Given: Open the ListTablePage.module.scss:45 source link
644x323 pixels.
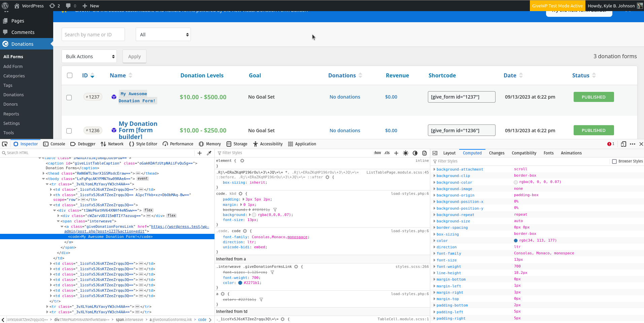Looking at the screenshot, I should click(398, 172).
